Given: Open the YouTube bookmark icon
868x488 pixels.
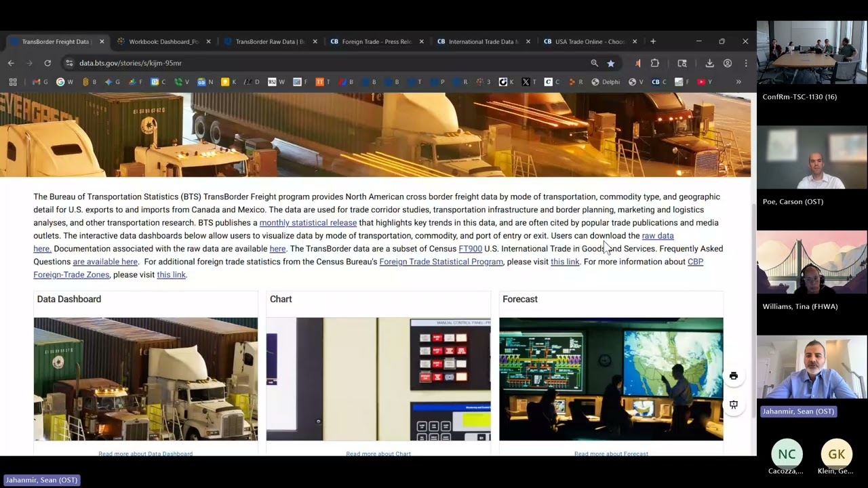Looking at the screenshot, I should pos(705,82).
